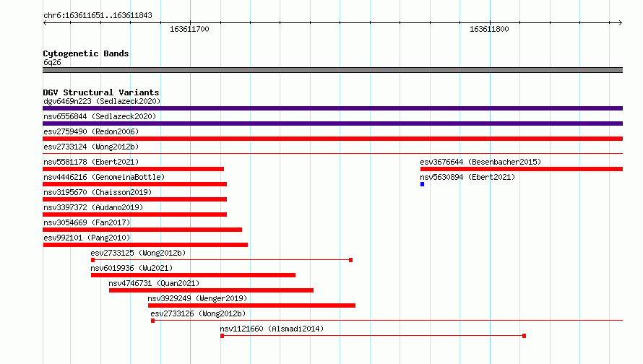Click the esv2733124 (Wong2012b) label
This screenshot has width=643, height=364.
coord(91,147)
